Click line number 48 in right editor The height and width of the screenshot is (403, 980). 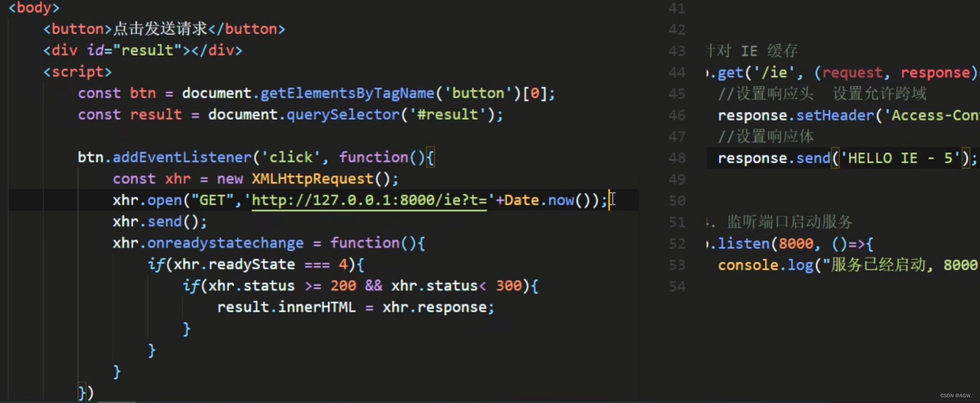tap(677, 158)
